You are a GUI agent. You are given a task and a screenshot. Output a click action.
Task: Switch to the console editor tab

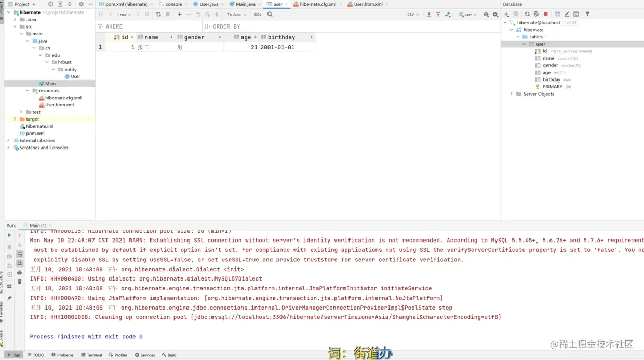pyautogui.click(x=173, y=4)
